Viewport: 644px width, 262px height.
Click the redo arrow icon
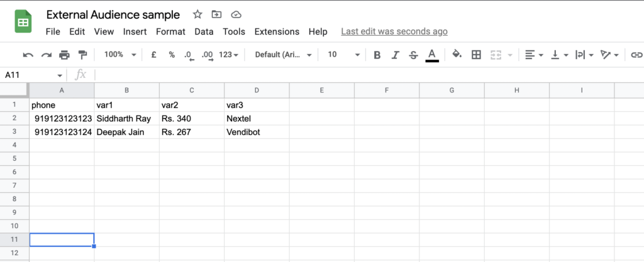(x=46, y=55)
